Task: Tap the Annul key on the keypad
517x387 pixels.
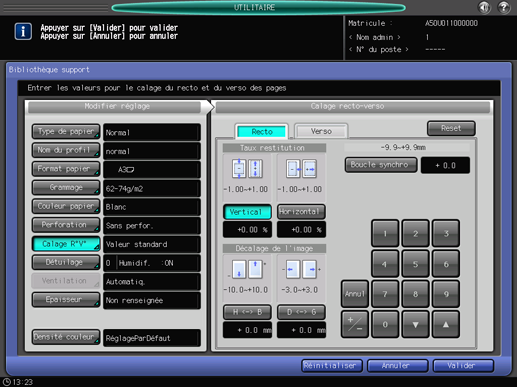Action: point(355,294)
